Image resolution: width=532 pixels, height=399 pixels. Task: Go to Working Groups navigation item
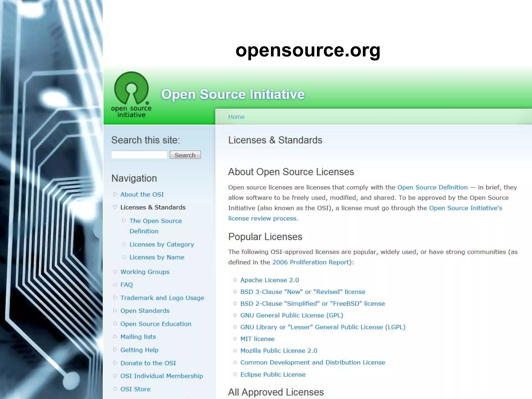(x=145, y=272)
